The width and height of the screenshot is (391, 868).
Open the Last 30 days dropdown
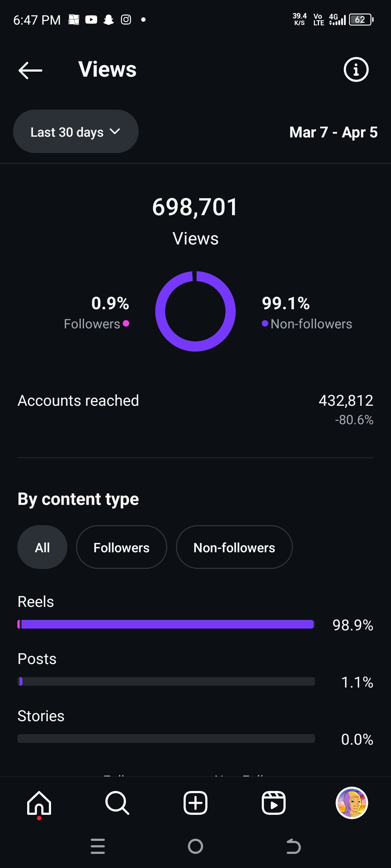pos(76,132)
